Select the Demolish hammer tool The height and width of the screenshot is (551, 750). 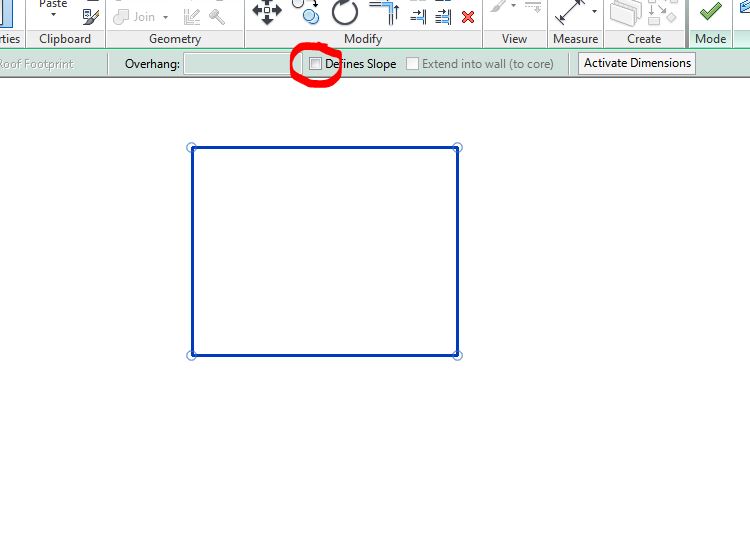tap(217, 17)
